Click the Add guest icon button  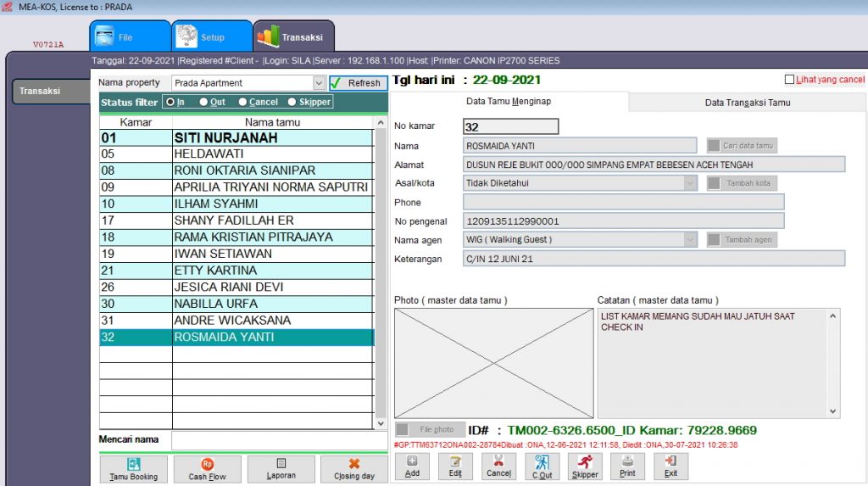[412, 466]
